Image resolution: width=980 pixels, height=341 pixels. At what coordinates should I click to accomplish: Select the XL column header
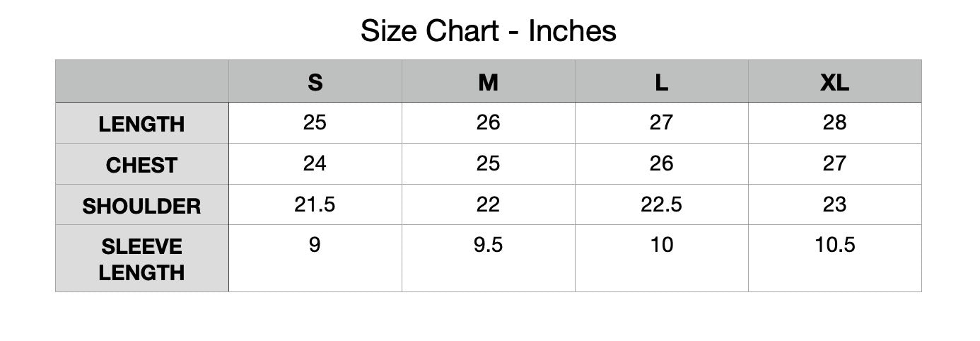(834, 82)
